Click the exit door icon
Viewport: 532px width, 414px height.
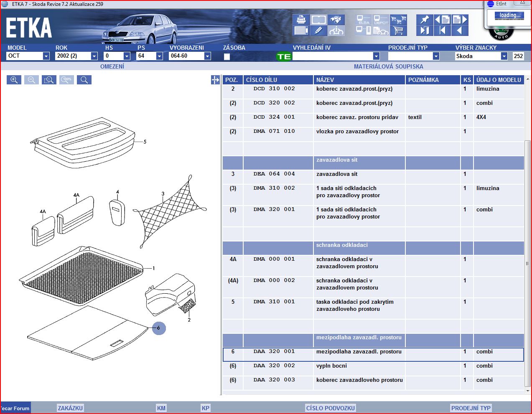[425, 30]
